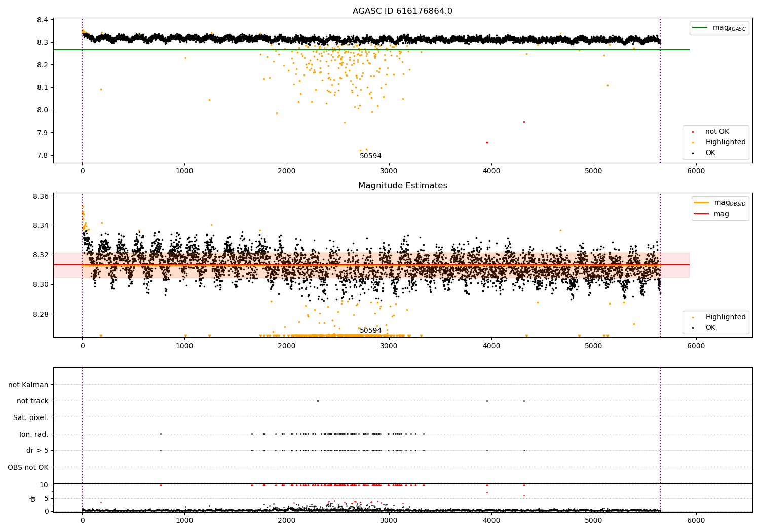Click the 8.0 y-axis tick in top plot

tap(43, 110)
